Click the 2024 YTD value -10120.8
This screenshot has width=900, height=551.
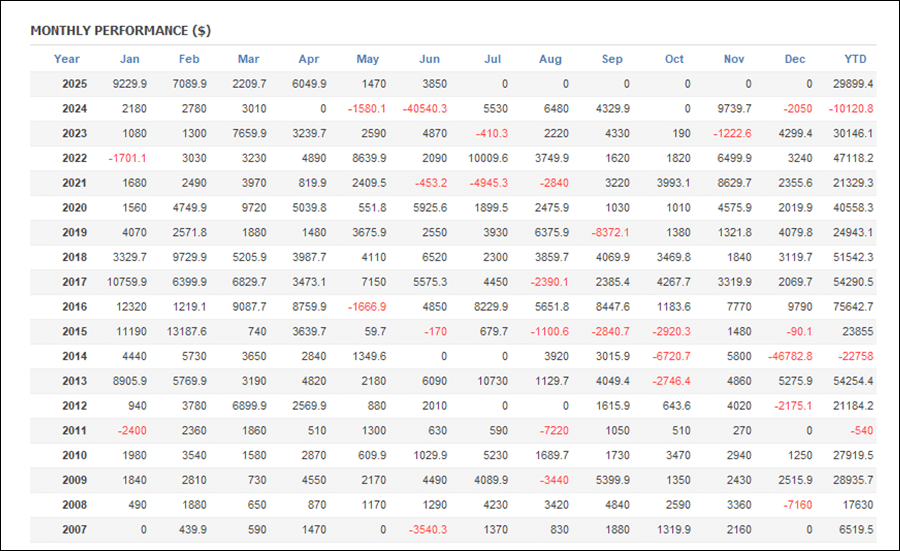851,108
